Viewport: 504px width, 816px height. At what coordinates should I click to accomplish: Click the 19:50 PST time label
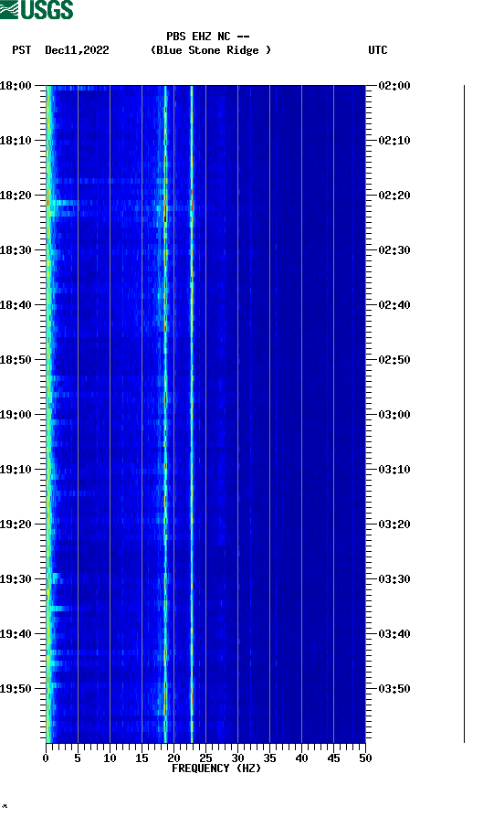[x=16, y=689]
